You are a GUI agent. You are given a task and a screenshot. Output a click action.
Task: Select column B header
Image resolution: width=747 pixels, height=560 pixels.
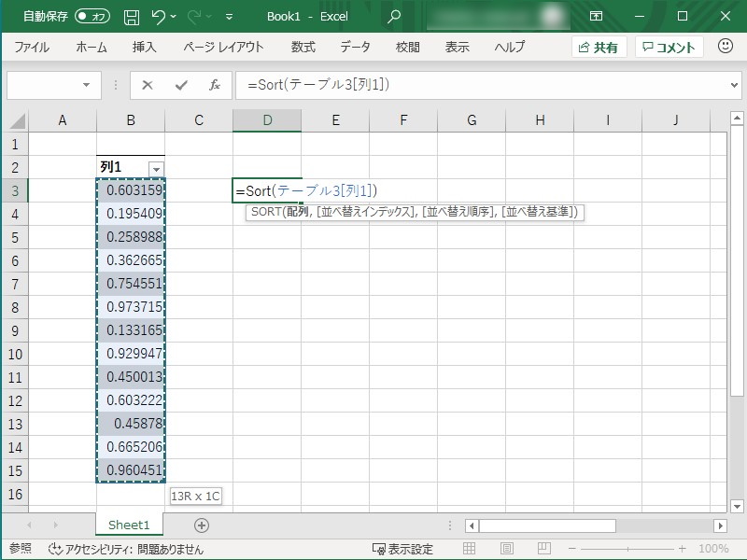click(131, 120)
